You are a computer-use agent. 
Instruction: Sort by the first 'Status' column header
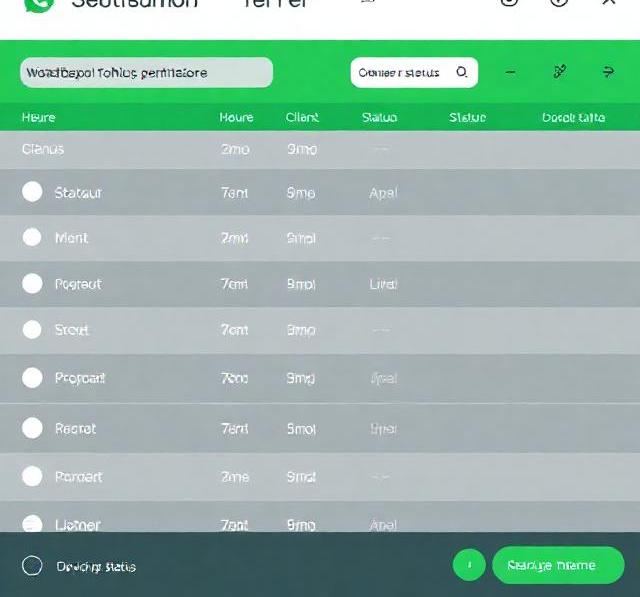pyautogui.click(x=379, y=118)
